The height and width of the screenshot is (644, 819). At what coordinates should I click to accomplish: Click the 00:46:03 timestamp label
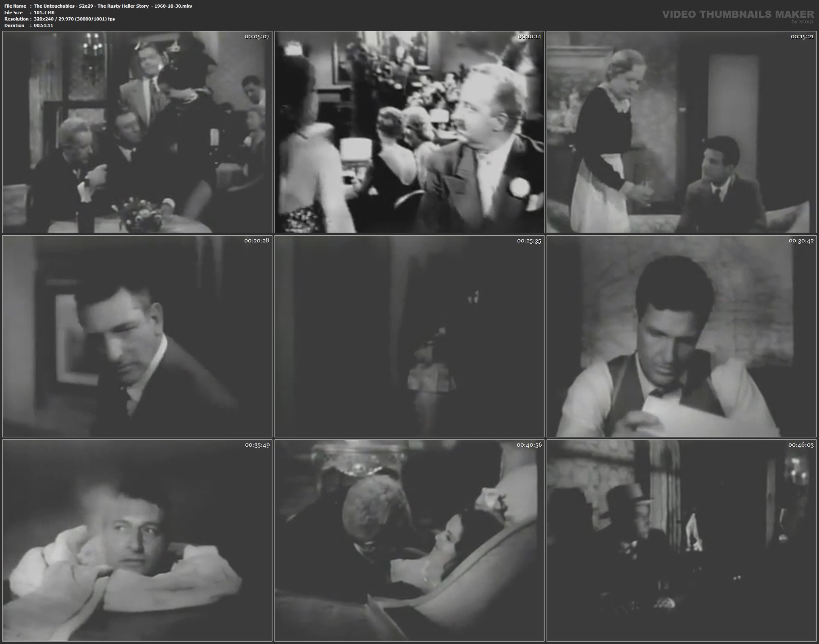(801, 445)
